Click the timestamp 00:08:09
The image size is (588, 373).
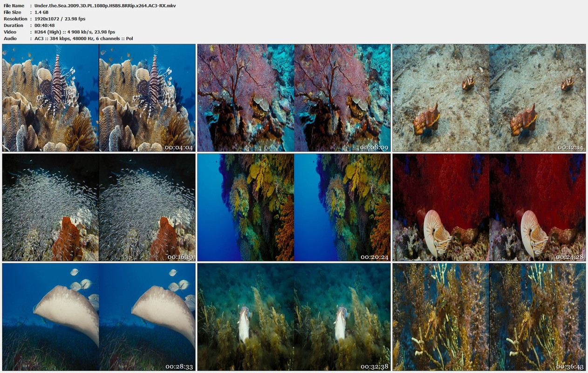(374, 147)
